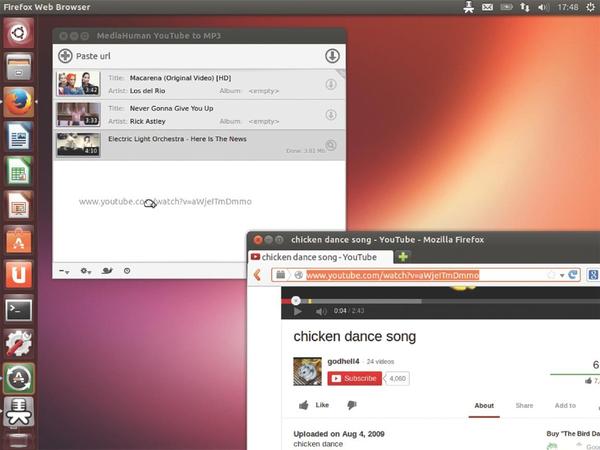
Task: Click the site identity globe icon
Action: click(x=298, y=275)
